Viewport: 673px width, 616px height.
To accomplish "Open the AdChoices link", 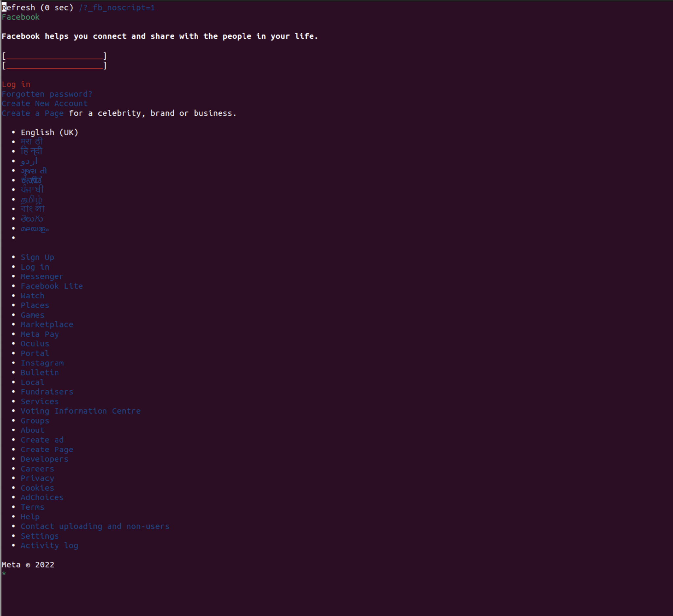I will tap(42, 497).
